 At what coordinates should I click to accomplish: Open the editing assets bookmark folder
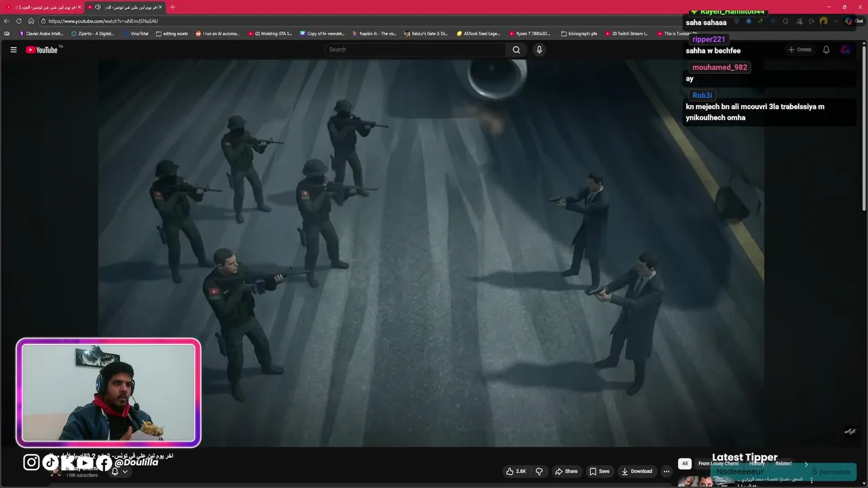(172, 33)
